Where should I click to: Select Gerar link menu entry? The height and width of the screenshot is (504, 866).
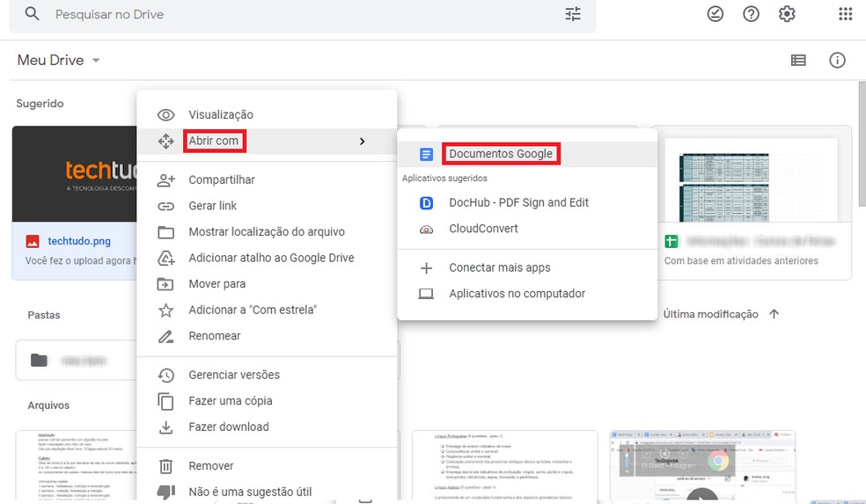coord(267,206)
